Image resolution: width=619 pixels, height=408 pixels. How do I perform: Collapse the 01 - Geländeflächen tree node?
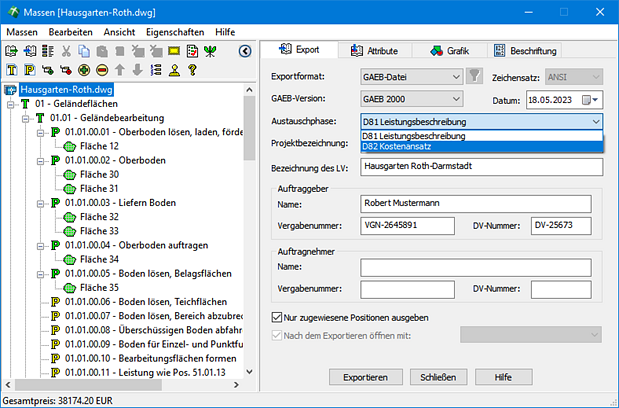click(10, 103)
